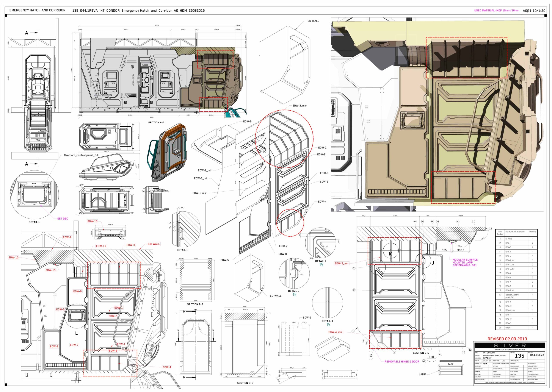Click the "EDW-WALL" row in parts table

(x=516, y=239)
